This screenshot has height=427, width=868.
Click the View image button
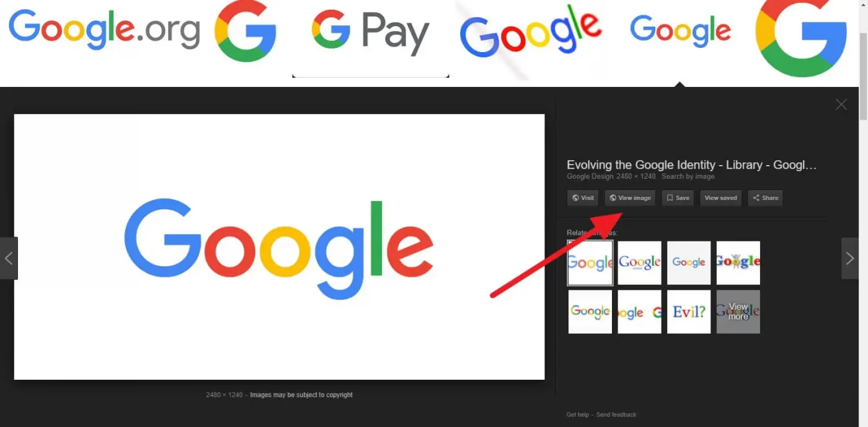630,198
